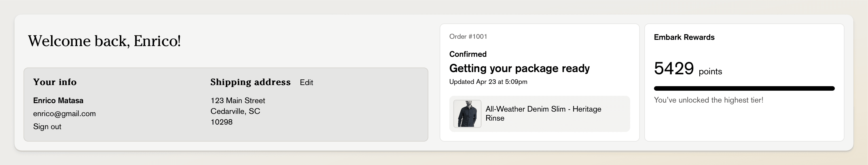Click the Cedarville, SC address line
The width and height of the screenshot is (868, 165).
(x=235, y=111)
